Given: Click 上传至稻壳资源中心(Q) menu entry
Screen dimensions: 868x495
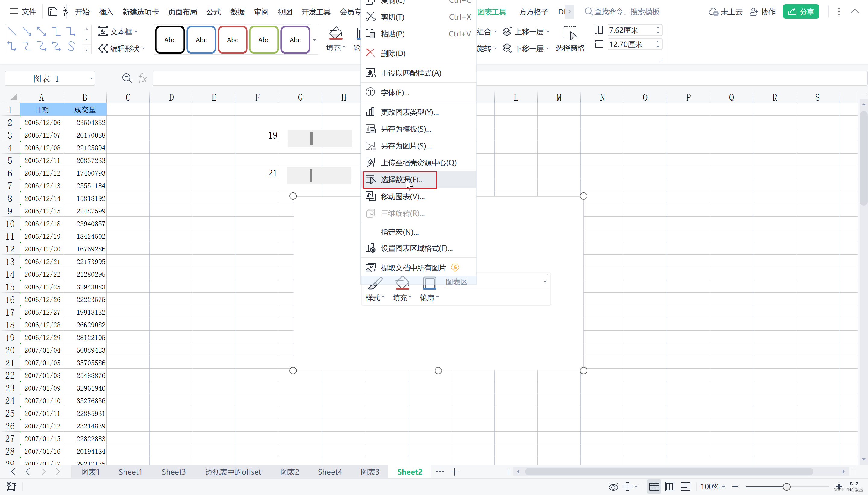Looking at the screenshot, I should click(x=419, y=163).
